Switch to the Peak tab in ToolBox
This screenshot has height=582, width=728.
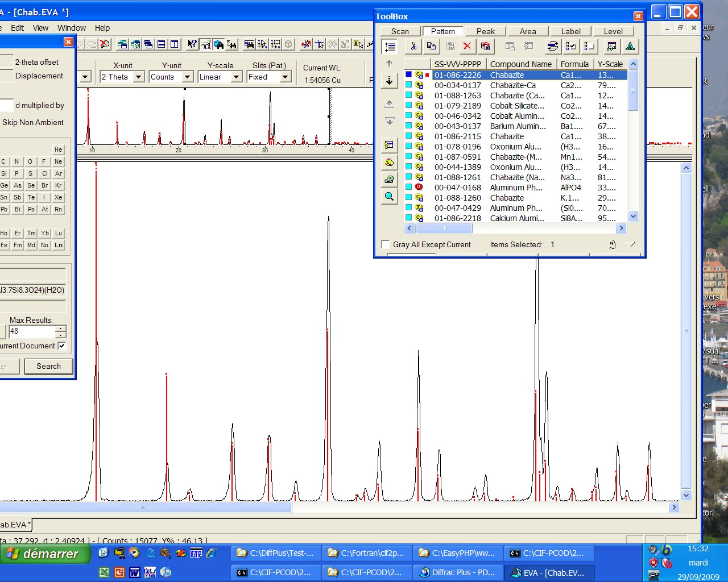pos(485,31)
